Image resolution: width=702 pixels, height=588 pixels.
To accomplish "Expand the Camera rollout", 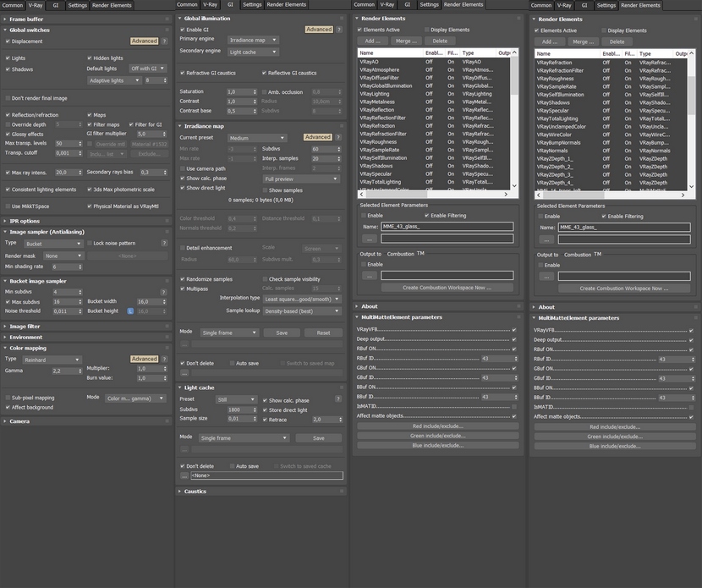I will tap(19, 421).
